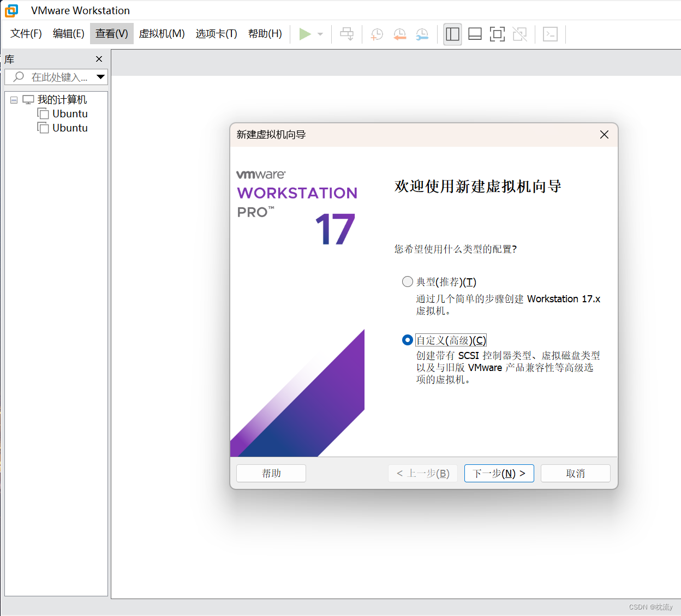Select the 自定义(高级) radio option
Image resolution: width=681 pixels, height=616 pixels.
coord(407,340)
